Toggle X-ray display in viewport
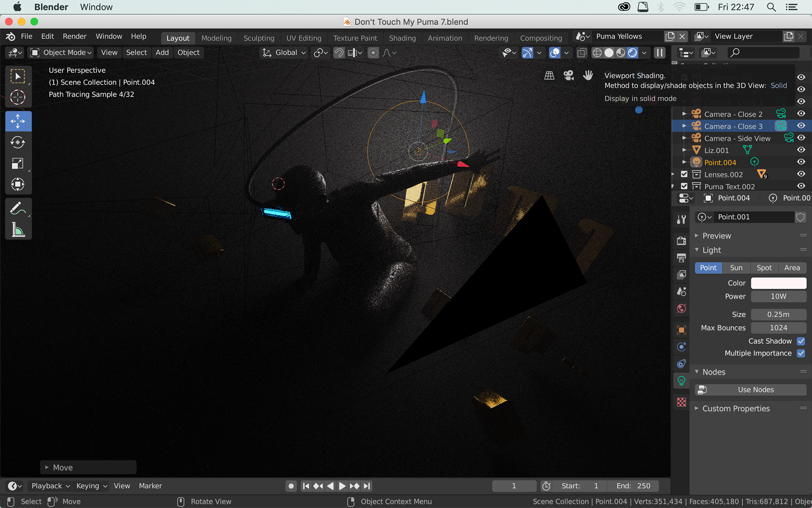The height and width of the screenshot is (508, 812). (x=582, y=53)
